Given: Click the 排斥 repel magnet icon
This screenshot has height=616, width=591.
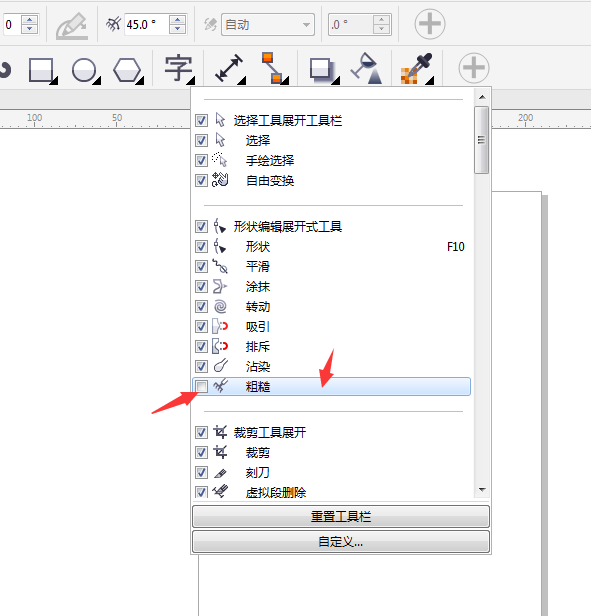Looking at the screenshot, I should 220,346.
